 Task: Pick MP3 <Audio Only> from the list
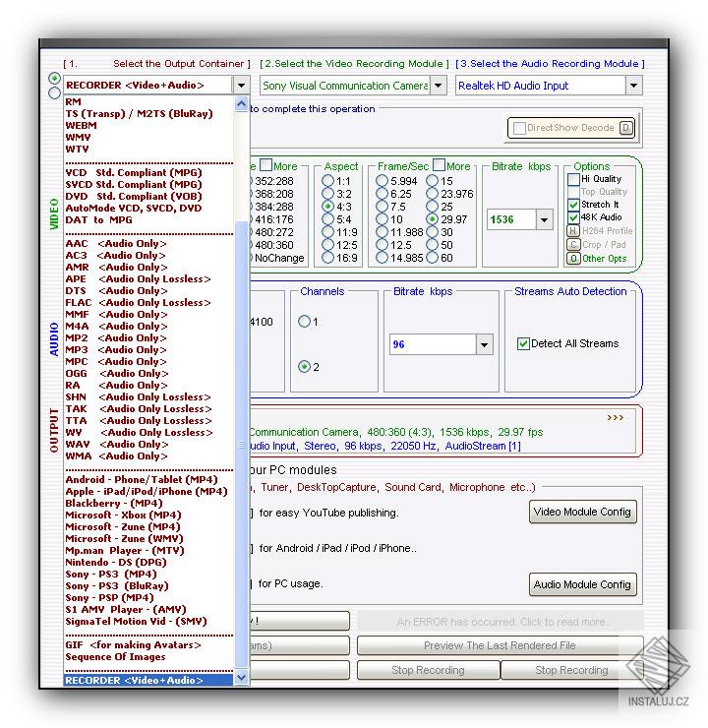pyautogui.click(x=116, y=350)
